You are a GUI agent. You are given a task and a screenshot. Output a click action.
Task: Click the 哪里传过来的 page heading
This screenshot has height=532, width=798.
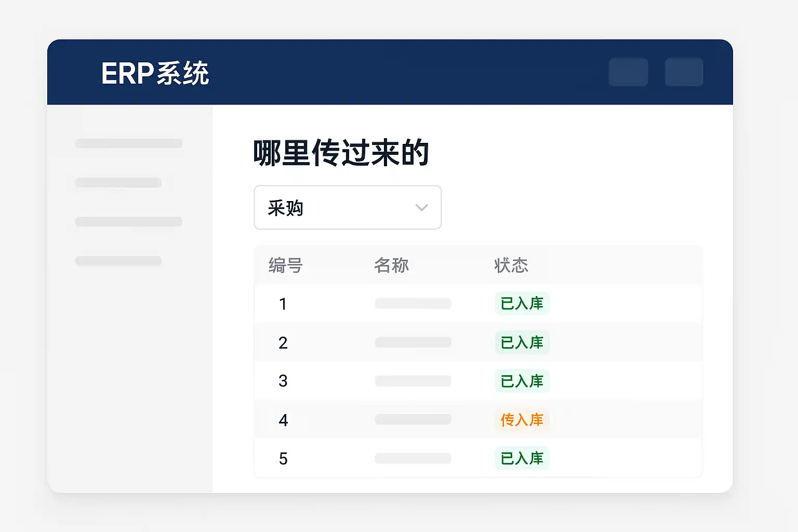[x=341, y=153]
